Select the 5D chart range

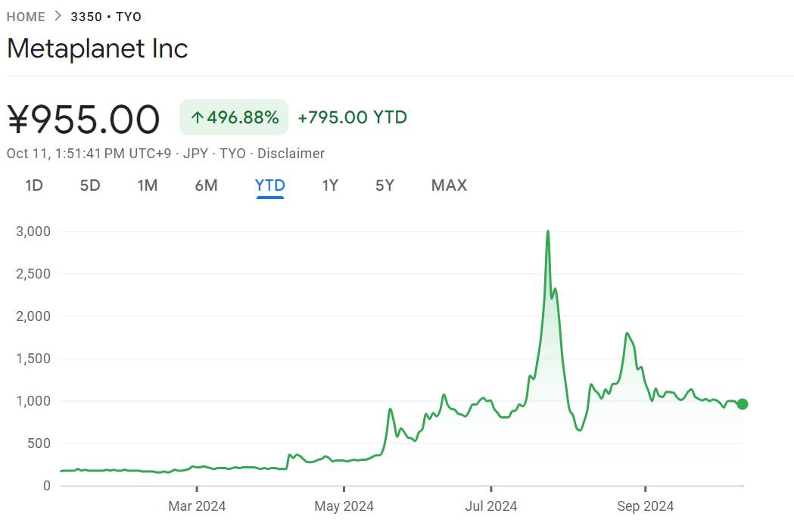(90, 185)
